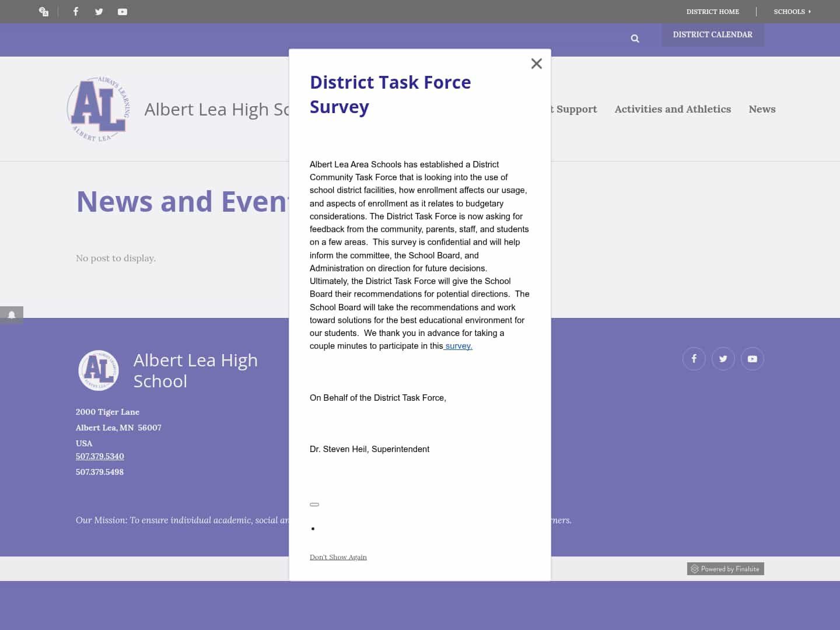
Task: Open the District Task Force survey link
Action: [458, 345]
